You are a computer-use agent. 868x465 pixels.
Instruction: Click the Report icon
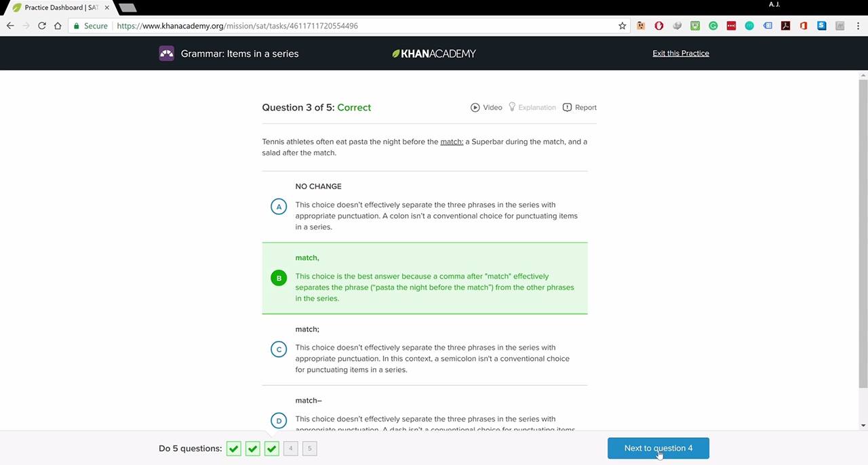coord(567,107)
